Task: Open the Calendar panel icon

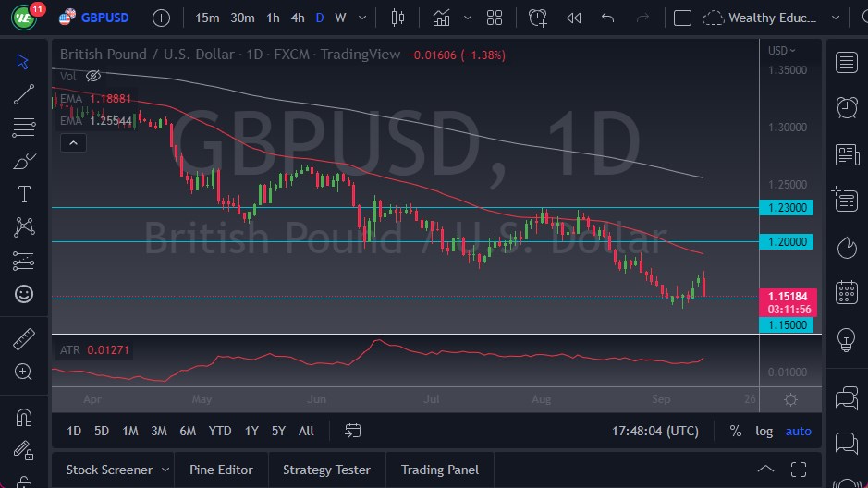Action: pyautogui.click(x=846, y=293)
